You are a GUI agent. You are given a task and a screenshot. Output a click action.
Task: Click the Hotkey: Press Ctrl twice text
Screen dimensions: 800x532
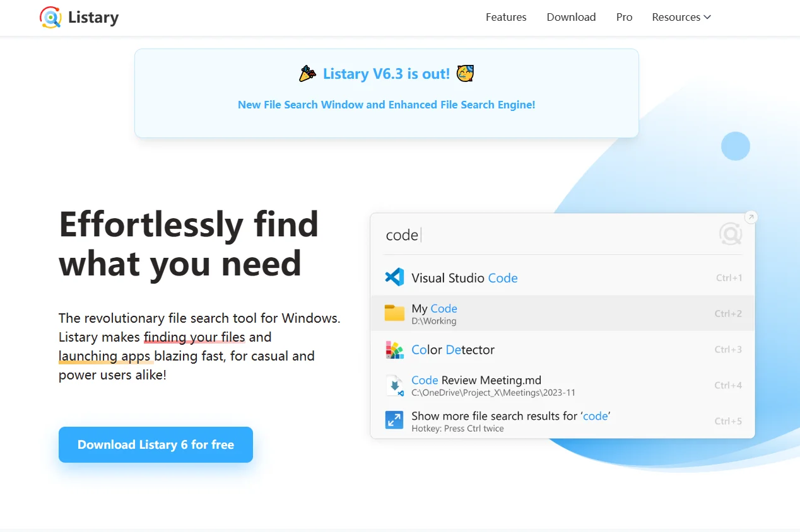tap(457, 429)
